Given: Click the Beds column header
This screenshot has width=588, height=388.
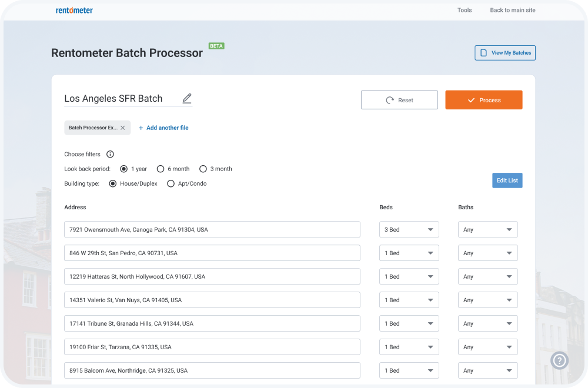Looking at the screenshot, I should coord(386,208).
